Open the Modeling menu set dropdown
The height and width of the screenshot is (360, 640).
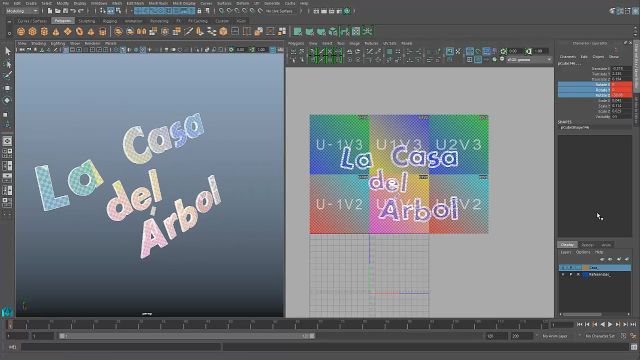coord(22,11)
